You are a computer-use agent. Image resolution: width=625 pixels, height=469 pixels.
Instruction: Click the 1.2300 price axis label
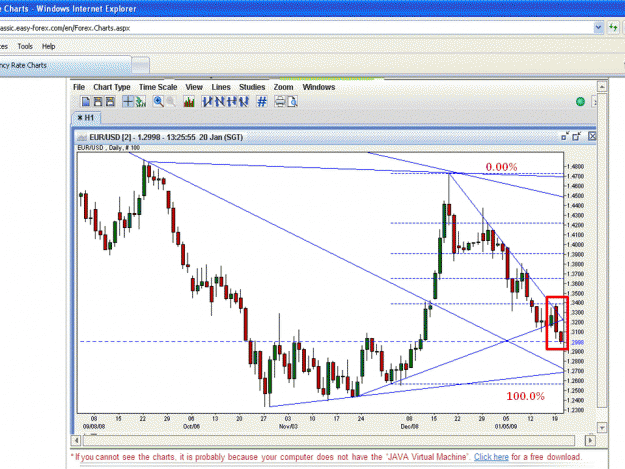[577, 410]
